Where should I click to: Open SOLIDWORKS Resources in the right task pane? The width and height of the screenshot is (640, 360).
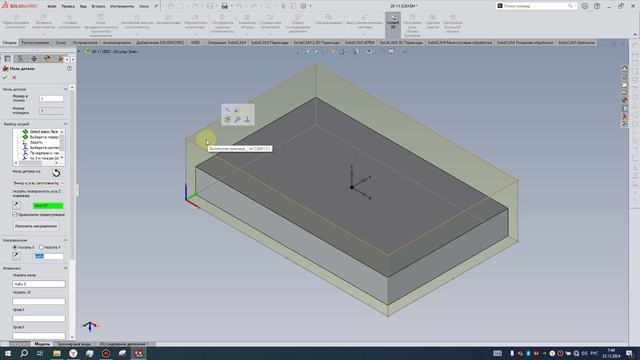(624, 68)
